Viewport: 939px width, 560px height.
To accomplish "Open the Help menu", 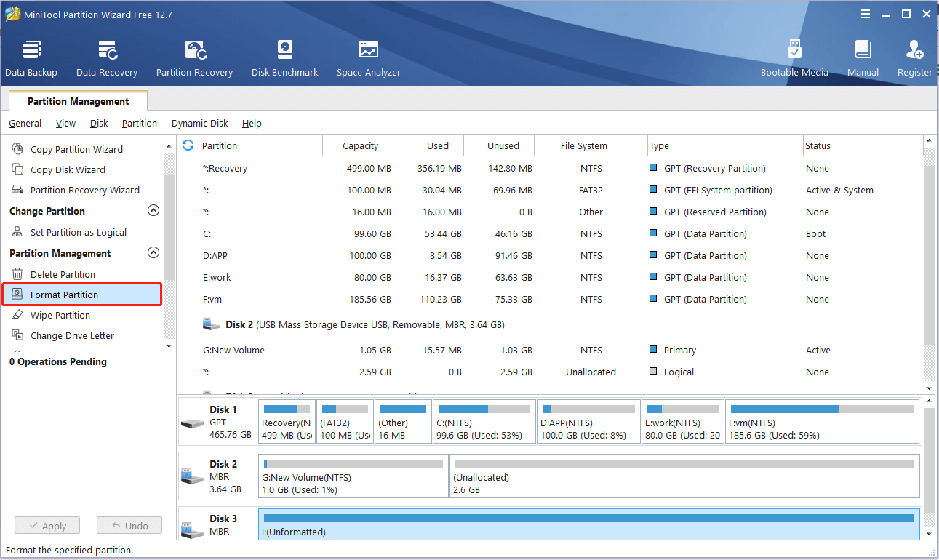I will 252,123.
